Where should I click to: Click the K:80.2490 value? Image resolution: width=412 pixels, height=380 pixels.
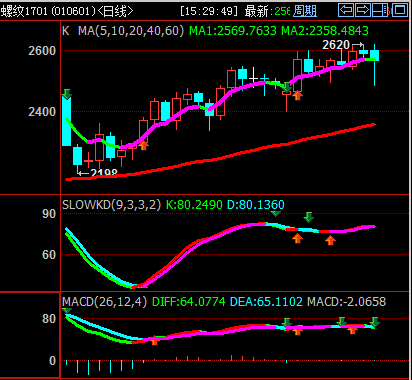coord(194,204)
